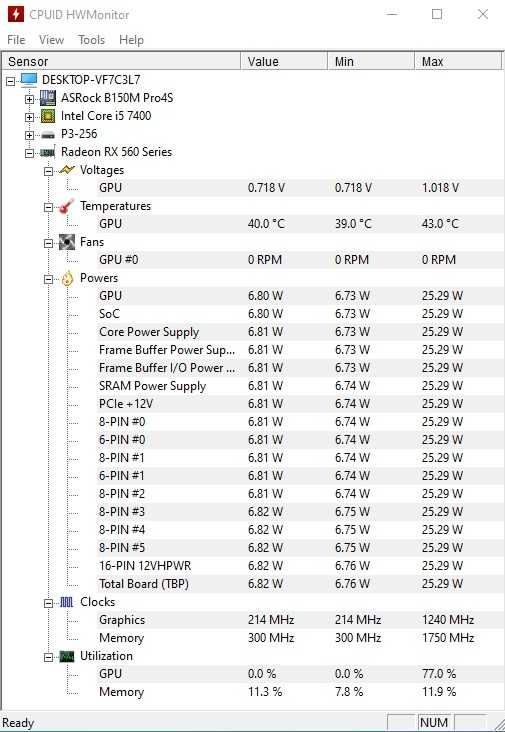505x732 pixels.
Task: Collapse the Voltages section
Action: pos(49,171)
